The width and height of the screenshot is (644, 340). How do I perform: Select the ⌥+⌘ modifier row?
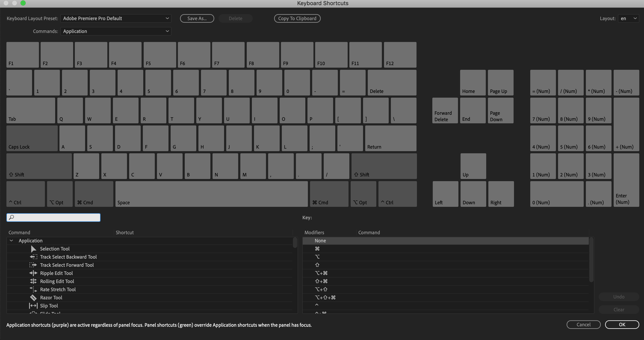pyautogui.click(x=446, y=273)
